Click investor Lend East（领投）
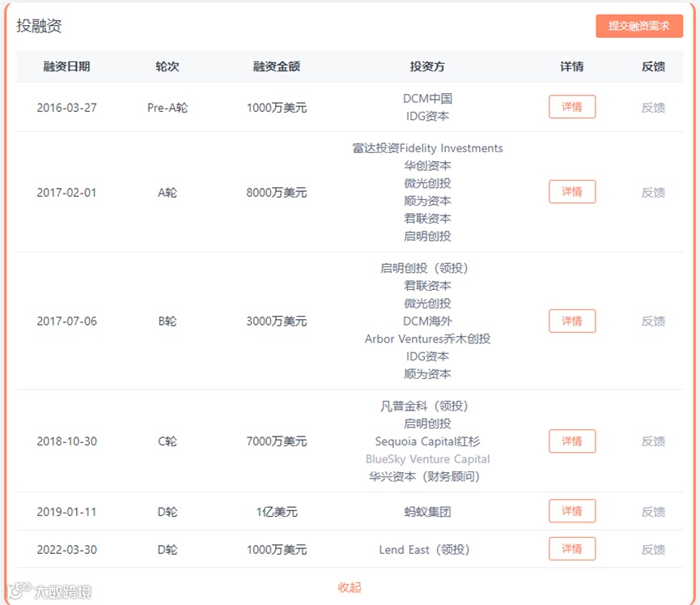 click(424, 550)
